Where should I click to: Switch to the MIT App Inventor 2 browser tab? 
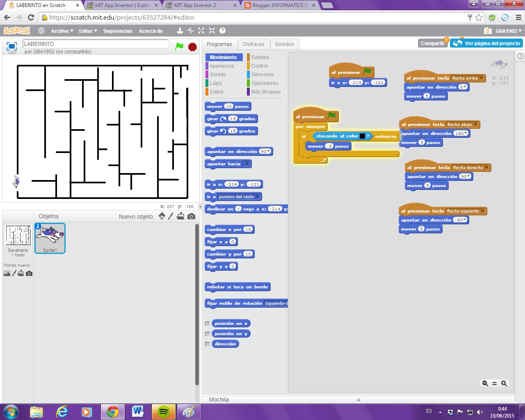coord(200,5)
